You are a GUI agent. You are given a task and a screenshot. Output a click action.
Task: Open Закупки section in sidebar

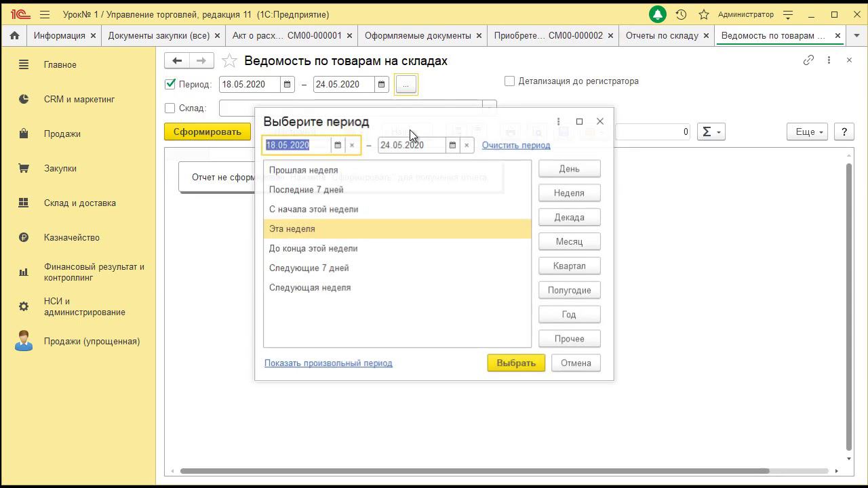click(x=60, y=168)
